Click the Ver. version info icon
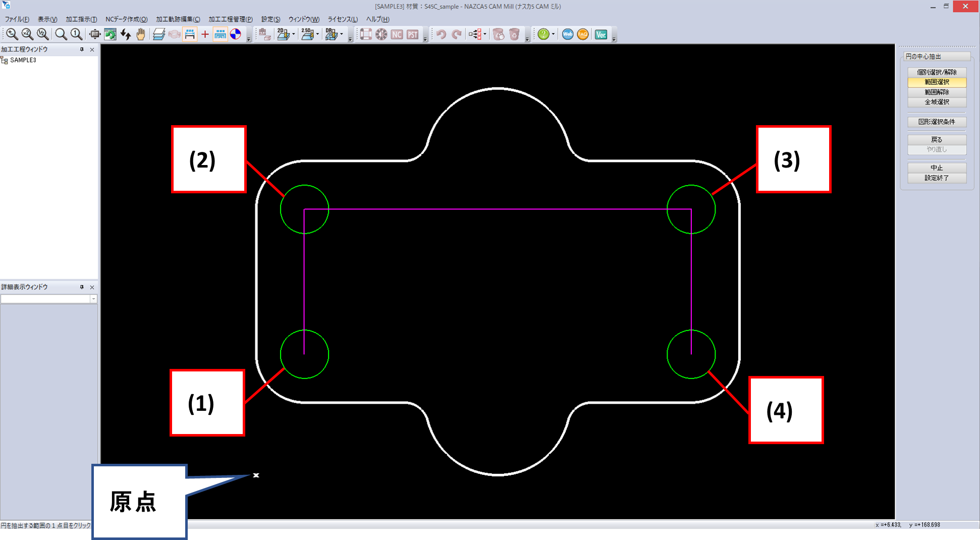Screen dimensions: 980x540 601,34
